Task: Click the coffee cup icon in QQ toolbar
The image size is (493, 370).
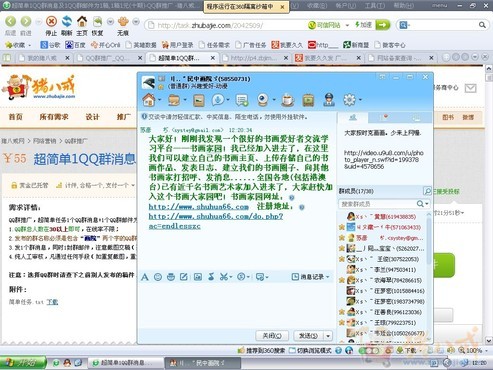Action: point(287,100)
